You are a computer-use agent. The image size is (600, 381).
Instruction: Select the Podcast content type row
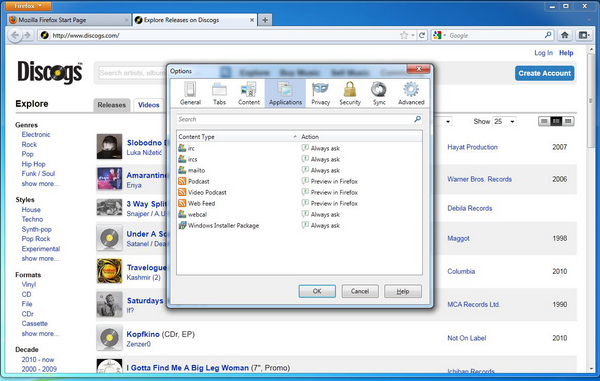pyautogui.click(x=299, y=181)
